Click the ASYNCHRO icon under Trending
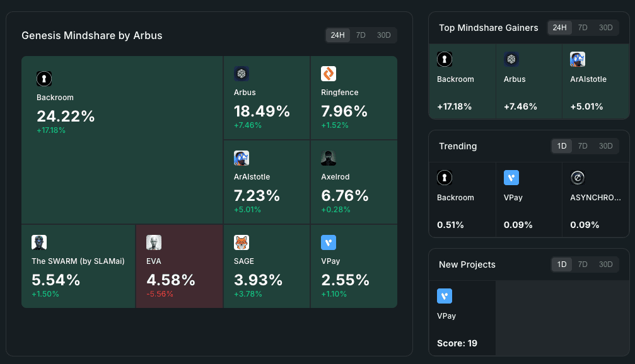This screenshot has height=364, width=635. pyautogui.click(x=578, y=178)
